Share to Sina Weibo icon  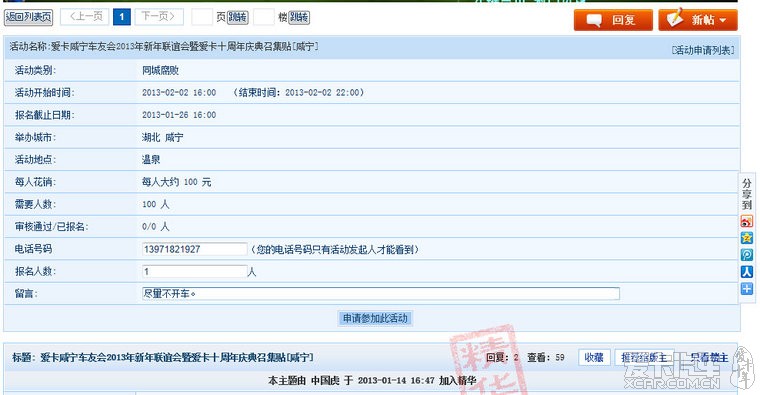point(746,221)
